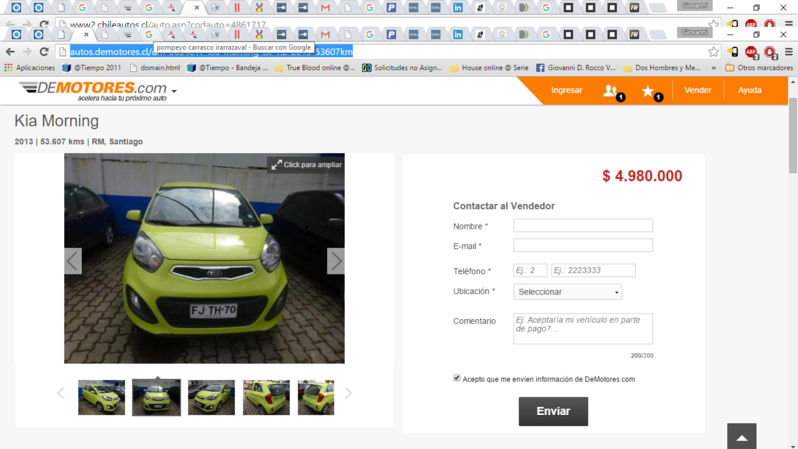Open the Vender link
The image size is (798, 449).
[698, 90]
